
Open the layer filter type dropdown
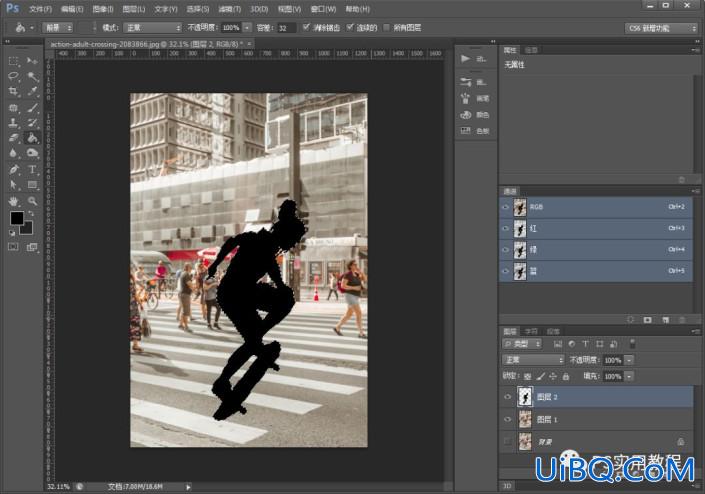click(522, 344)
